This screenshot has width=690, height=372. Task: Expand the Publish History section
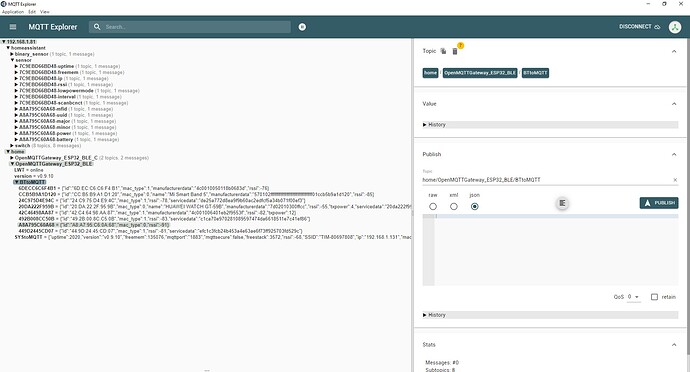[x=550, y=315]
